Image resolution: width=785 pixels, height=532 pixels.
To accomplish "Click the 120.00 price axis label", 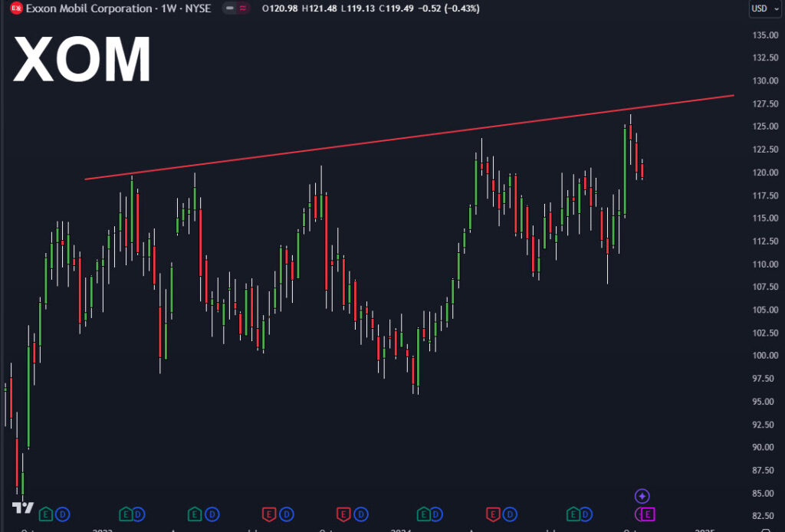I will click(766, 172).
